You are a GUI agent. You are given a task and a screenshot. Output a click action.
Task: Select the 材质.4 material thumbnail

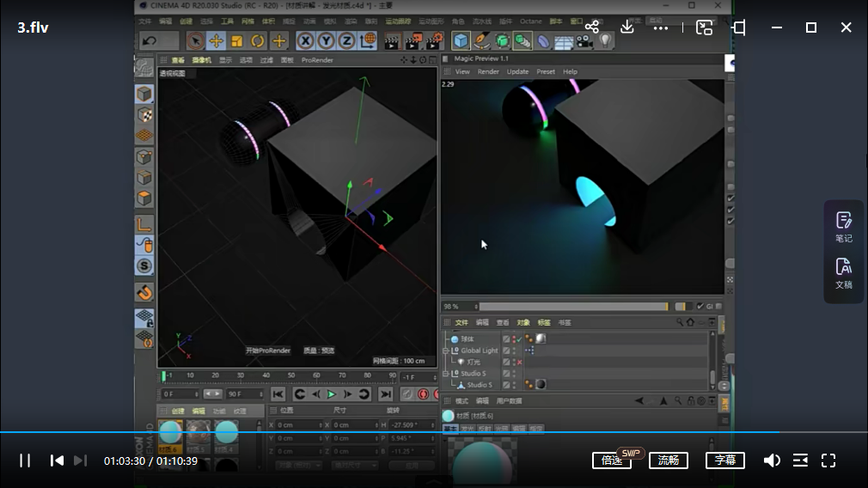226,436
